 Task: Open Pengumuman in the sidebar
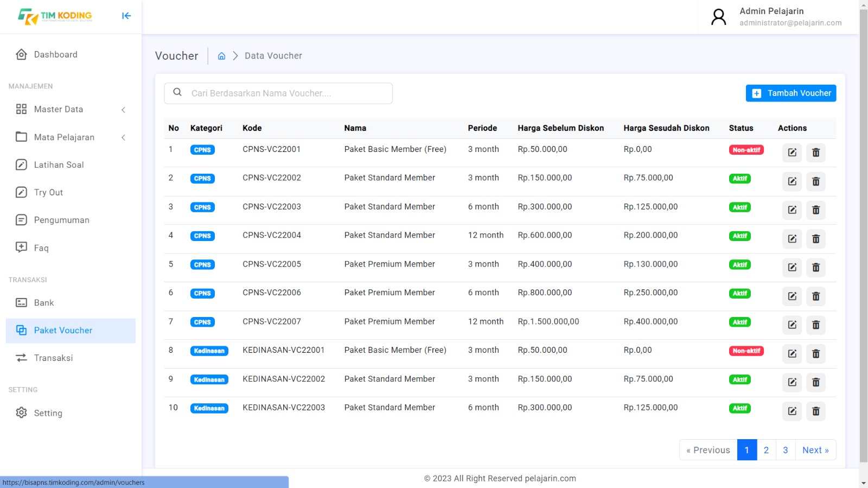point(71,220)
